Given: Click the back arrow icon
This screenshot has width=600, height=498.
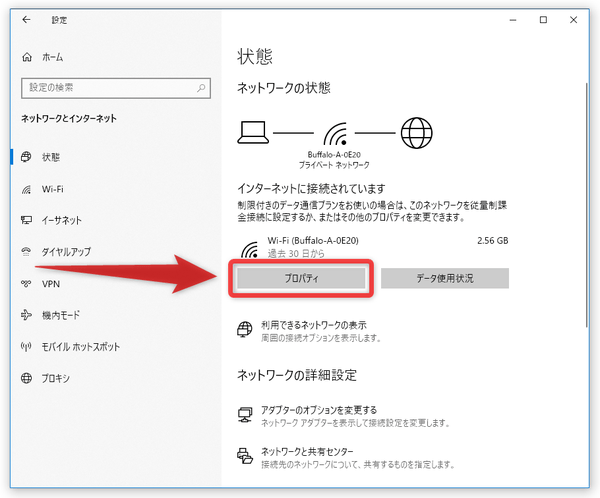Looking at the screenshot, I should coord(26,20).
